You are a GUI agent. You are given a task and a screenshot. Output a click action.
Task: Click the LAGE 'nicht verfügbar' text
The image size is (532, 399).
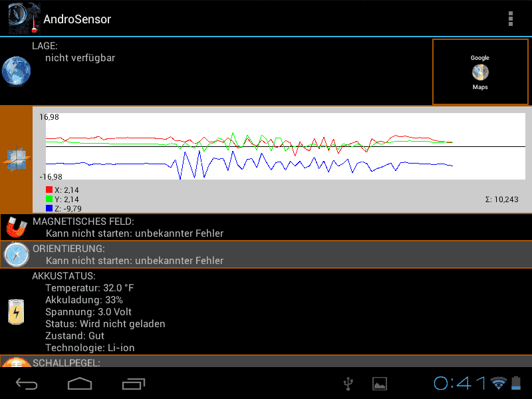tap(80, 58)
